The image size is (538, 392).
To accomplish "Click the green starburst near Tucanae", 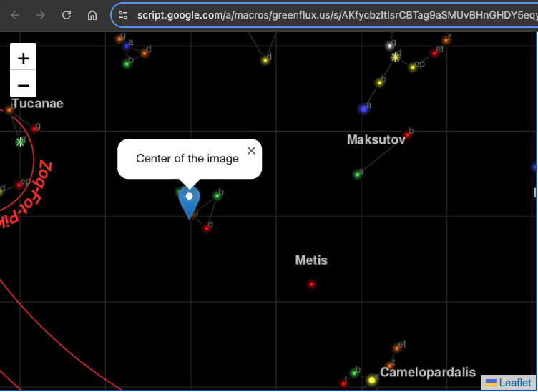I will (20, 142).
